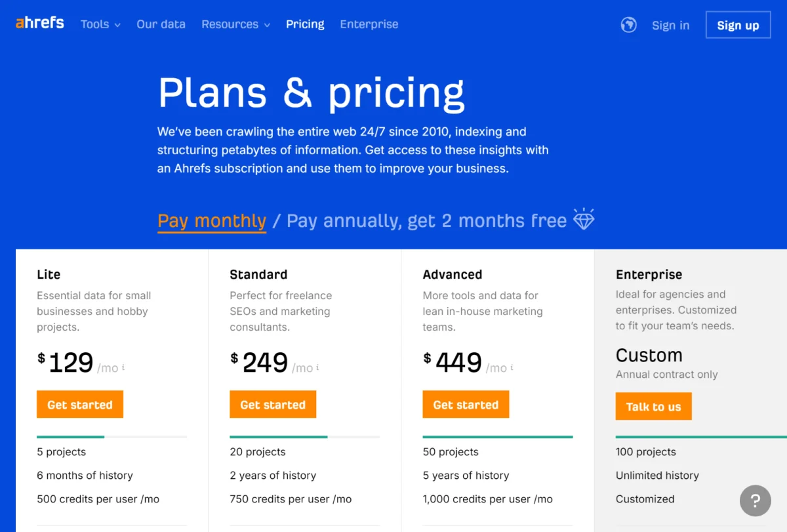Click the Sign up button
Viewport: 787px width, 532px height.
point(738,25)
